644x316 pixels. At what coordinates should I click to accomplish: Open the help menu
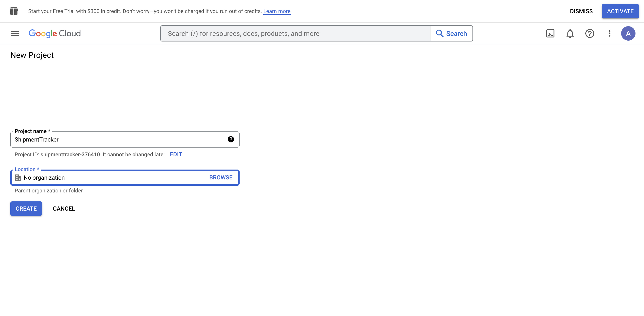590,33
